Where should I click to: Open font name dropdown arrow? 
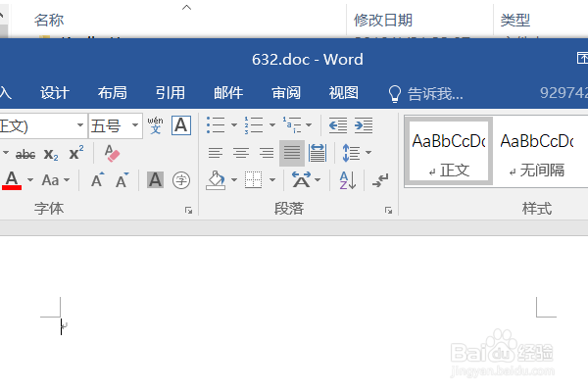(x=80, y=125)
